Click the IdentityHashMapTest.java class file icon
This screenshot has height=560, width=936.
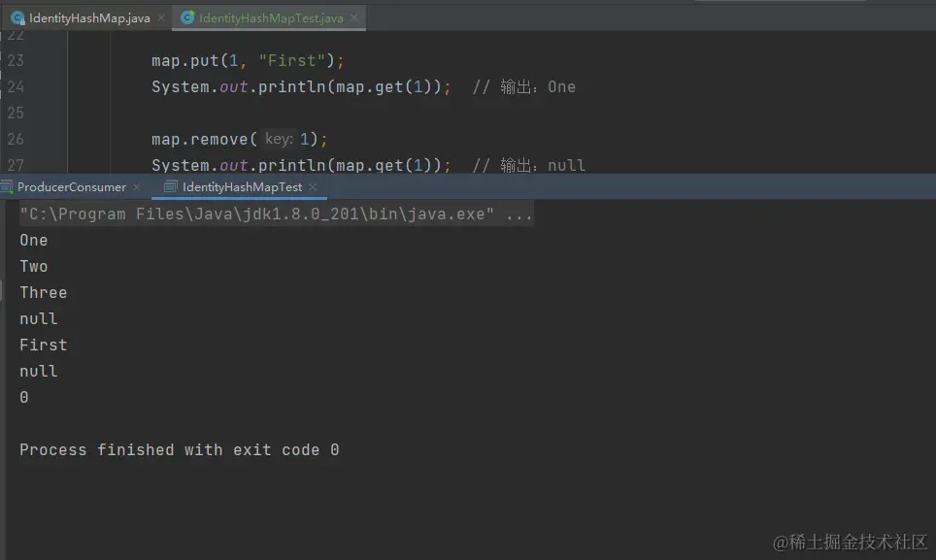[x=187, y=17]
